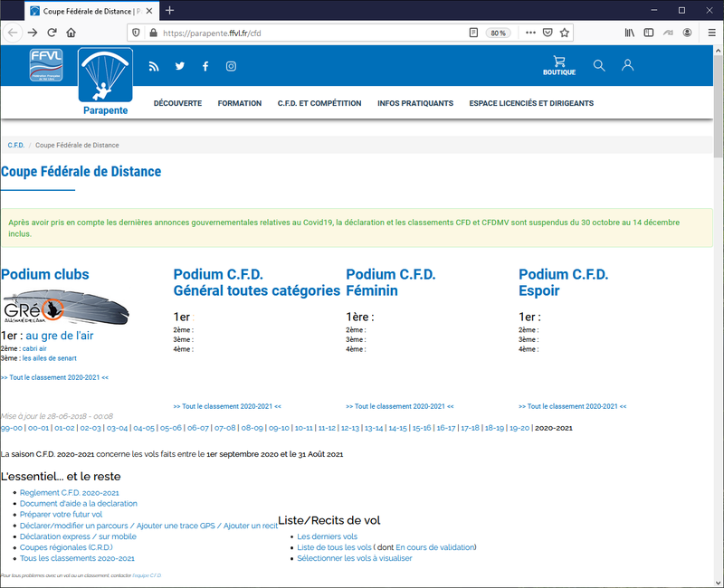This screenshot has width=724, height=588.
Task: Click the site search magnifier icon
Action: [599, 65]
